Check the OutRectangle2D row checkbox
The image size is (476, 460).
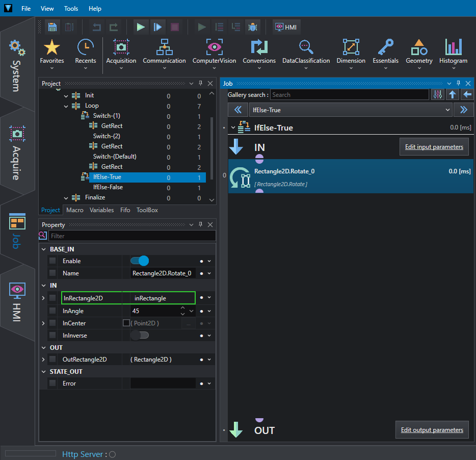[52, 359]
